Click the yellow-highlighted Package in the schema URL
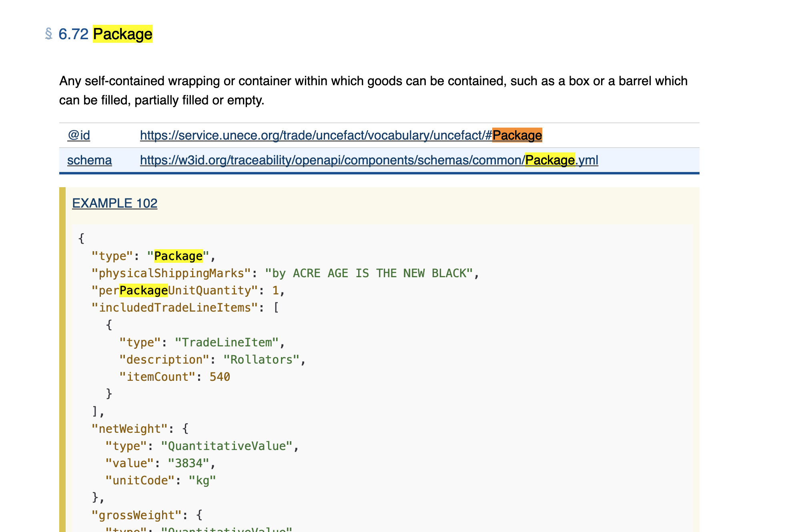This screenshot has height=532, width=790. [549, 160]
